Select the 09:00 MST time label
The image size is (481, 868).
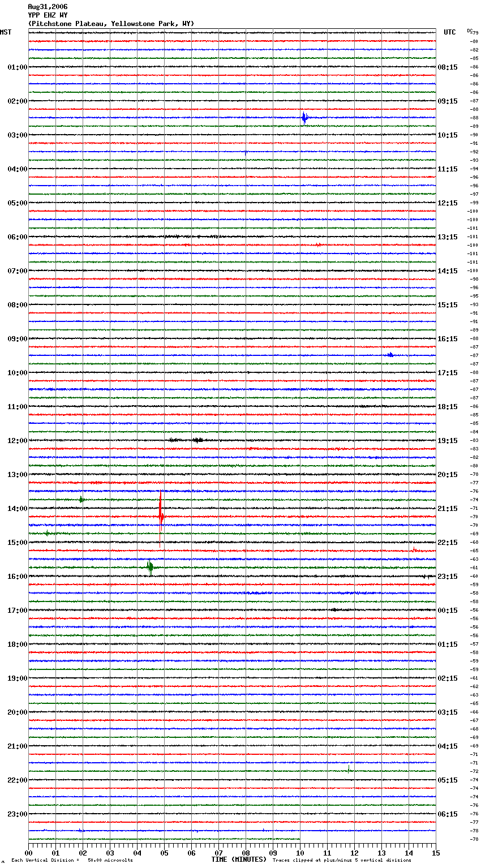(x=18, y=339)
